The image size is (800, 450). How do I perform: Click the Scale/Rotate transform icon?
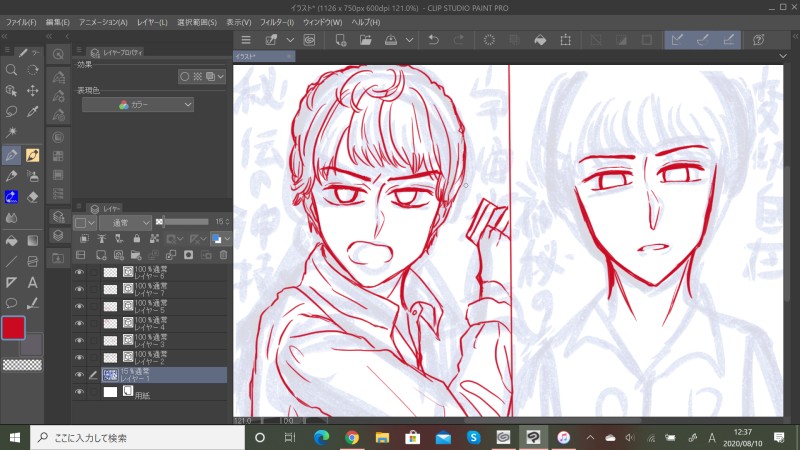point(565,40)
